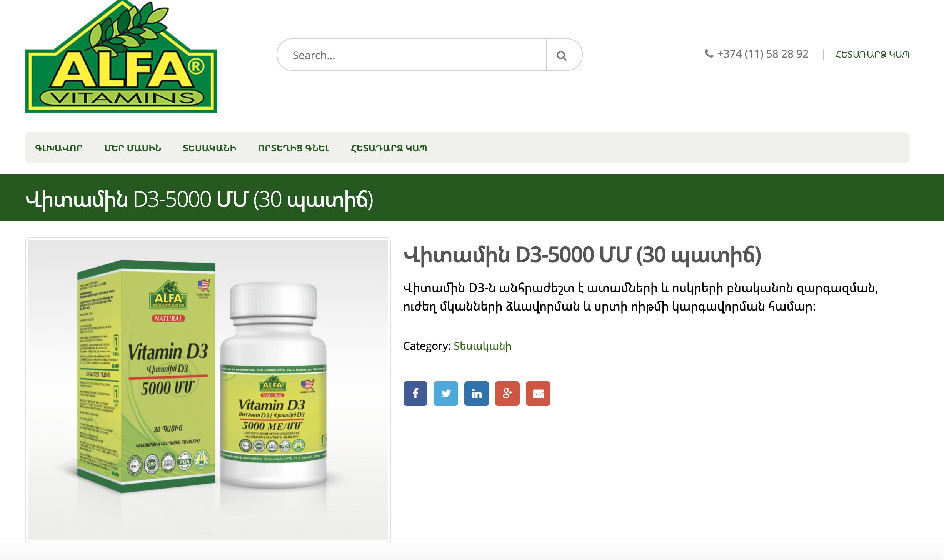The height and width of the screenshot is (560, 944).
Task: Open the Տեսականի category link
Action: [x=482, y=346]
